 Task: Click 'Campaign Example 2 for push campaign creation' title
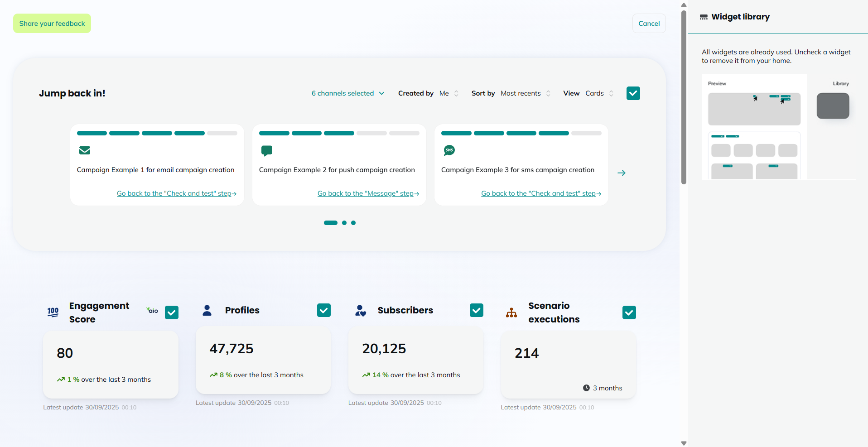tap(337, 170)
